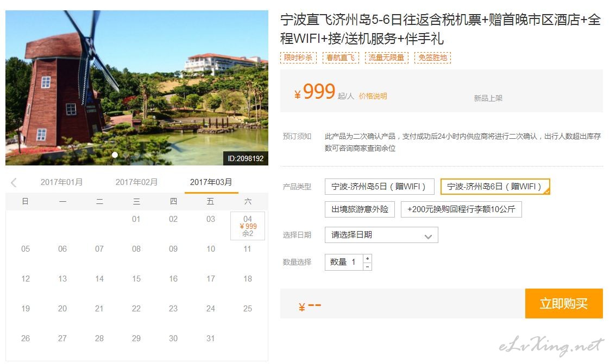This screenshot has width=610, height=364.
Task: Select the 2017年03月 calendar tab
Action: coord(211,182)
